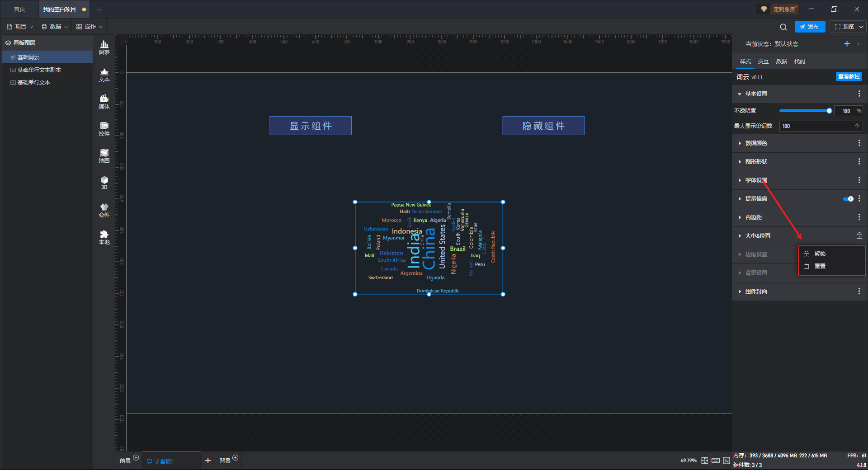Choose 解锁 from the popup menu

[820, 254]
